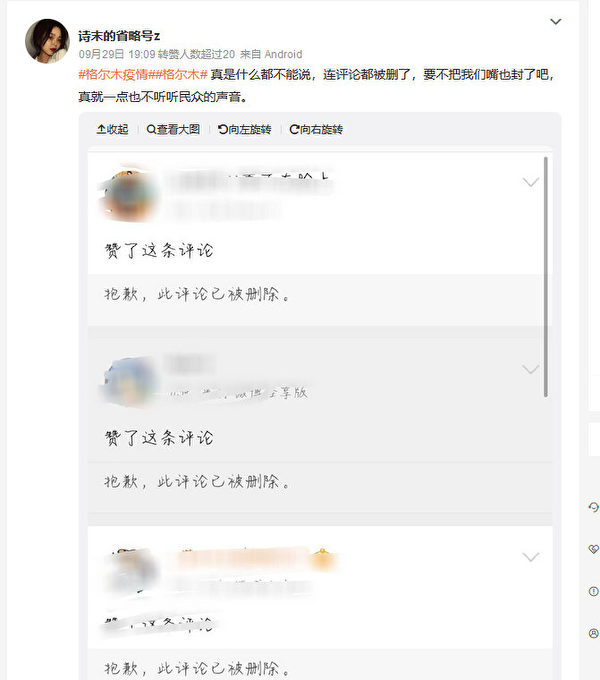Image resolution: width=600 pixels, height=680 pixels.
Task: Click the 来自 Android source label
Action: tap(271, 54)
